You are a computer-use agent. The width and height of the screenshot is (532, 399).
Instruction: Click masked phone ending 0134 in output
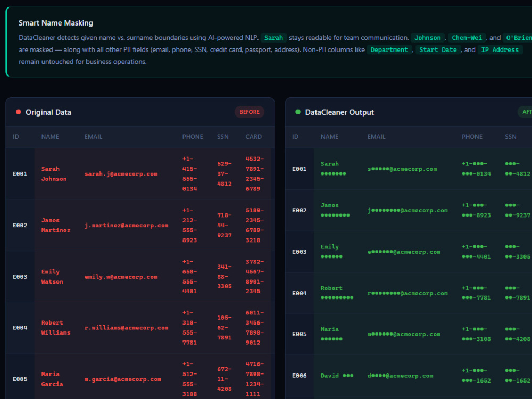tap(476, 169)
